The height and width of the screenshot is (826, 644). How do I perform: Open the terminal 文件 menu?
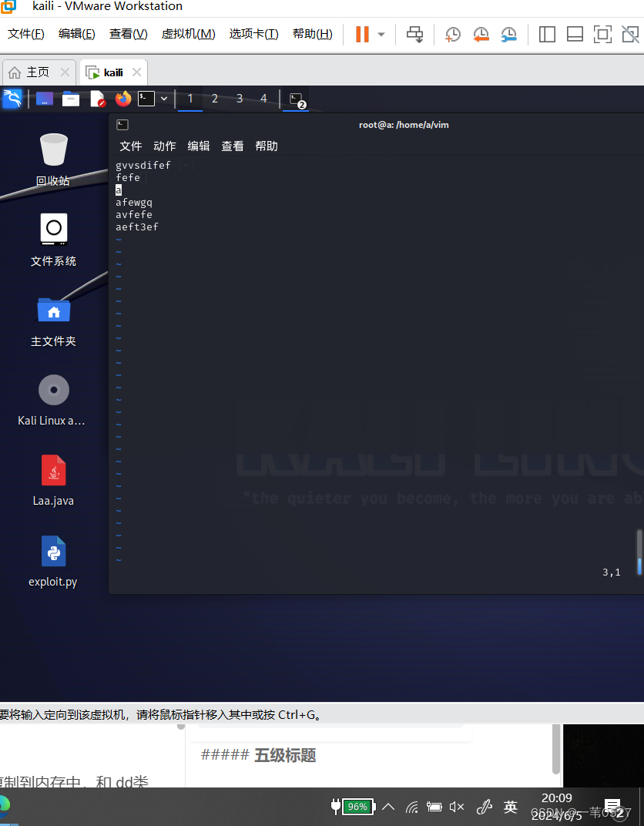[x=131, y=146]
